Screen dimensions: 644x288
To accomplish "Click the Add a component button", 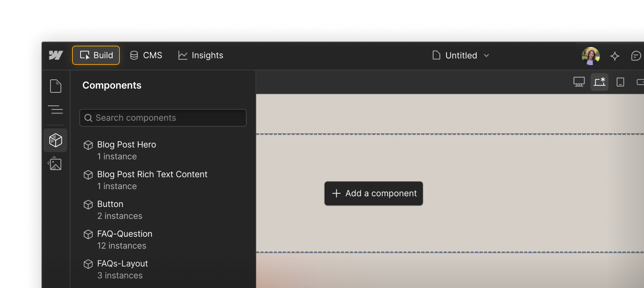I will point(373,193).
